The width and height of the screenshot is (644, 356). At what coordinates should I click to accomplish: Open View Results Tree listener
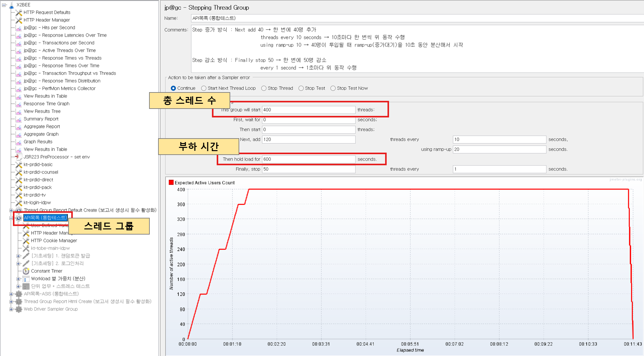(x=42, y=111)
